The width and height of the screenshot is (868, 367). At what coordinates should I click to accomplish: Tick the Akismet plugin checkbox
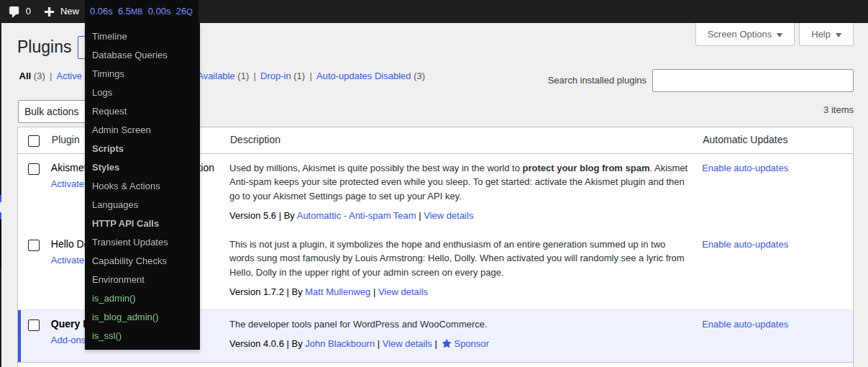tap(34, 169)
